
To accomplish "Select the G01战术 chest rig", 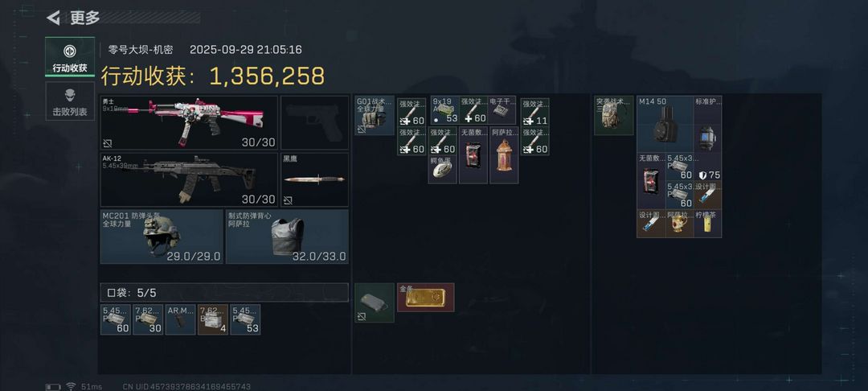I will [375, 115].
